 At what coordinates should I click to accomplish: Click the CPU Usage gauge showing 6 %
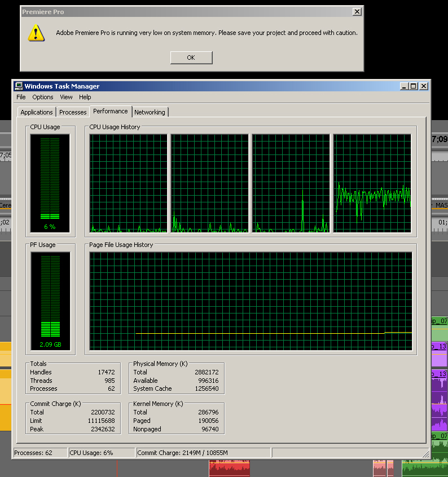pyautogui.click(x=50, y=183)
